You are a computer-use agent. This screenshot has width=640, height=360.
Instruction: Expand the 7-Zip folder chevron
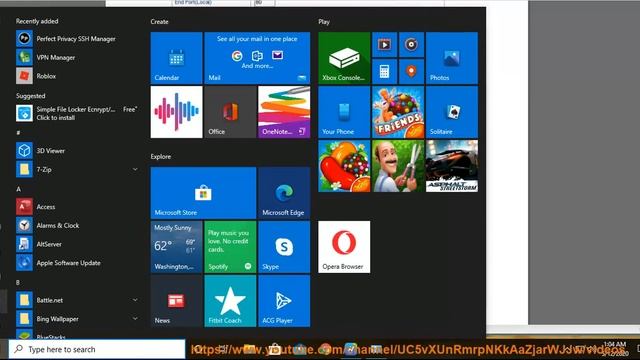pos(135,169)
